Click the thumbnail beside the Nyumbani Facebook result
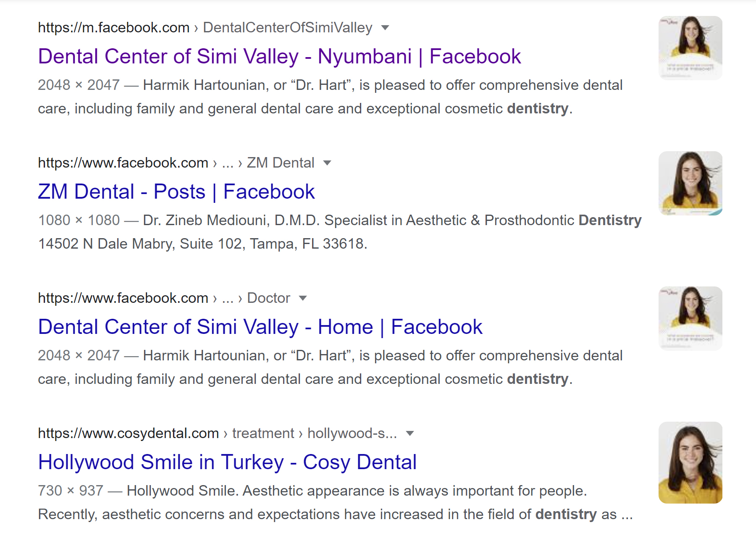756x546 pixels. click(x=690, y=48)
